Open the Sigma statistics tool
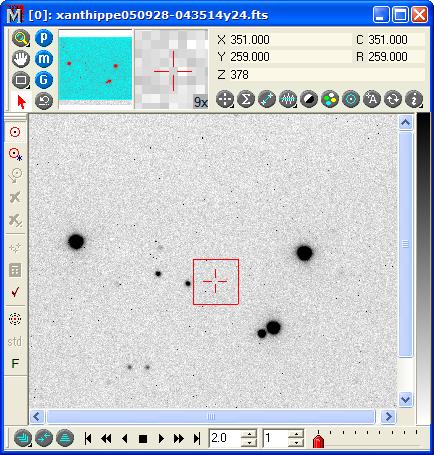This screenshot has width=434, height=455. coord(246,99)
